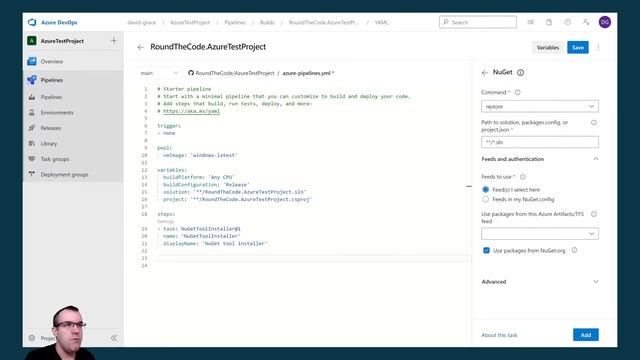Select 'Feed(s) I select here' option

pos(485,189)
